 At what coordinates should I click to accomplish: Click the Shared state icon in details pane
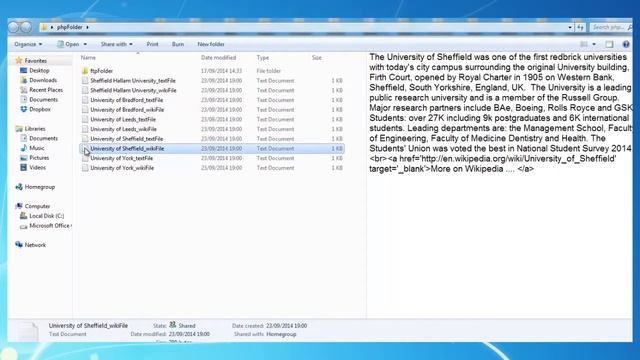173,325
